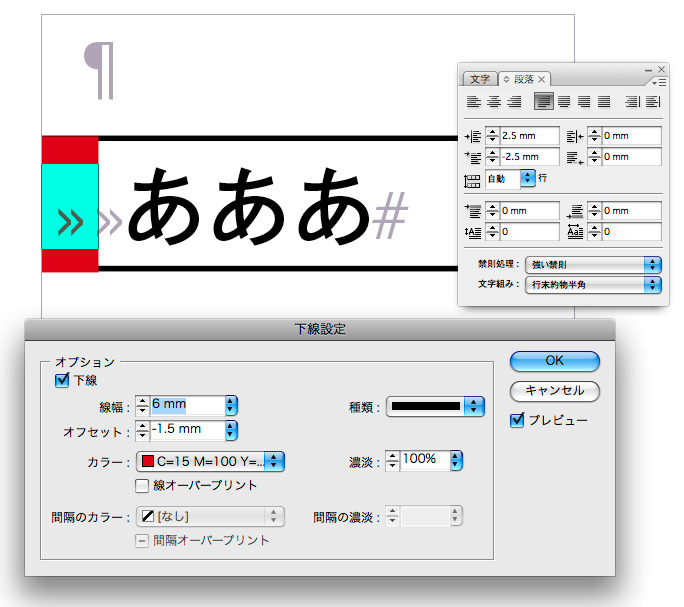Click the grid alignment lines icon

[x=472, y=181]
